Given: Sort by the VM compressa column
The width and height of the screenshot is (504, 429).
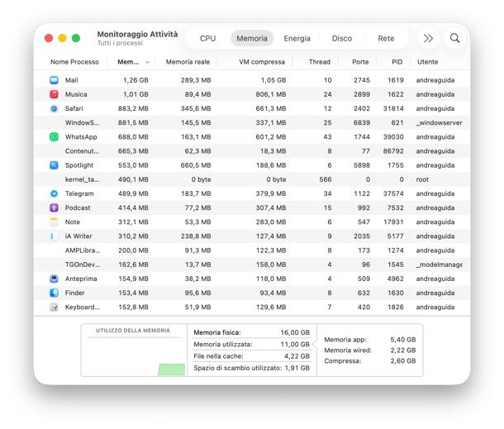Looking at the screenshot, I should tap(261, 62).
